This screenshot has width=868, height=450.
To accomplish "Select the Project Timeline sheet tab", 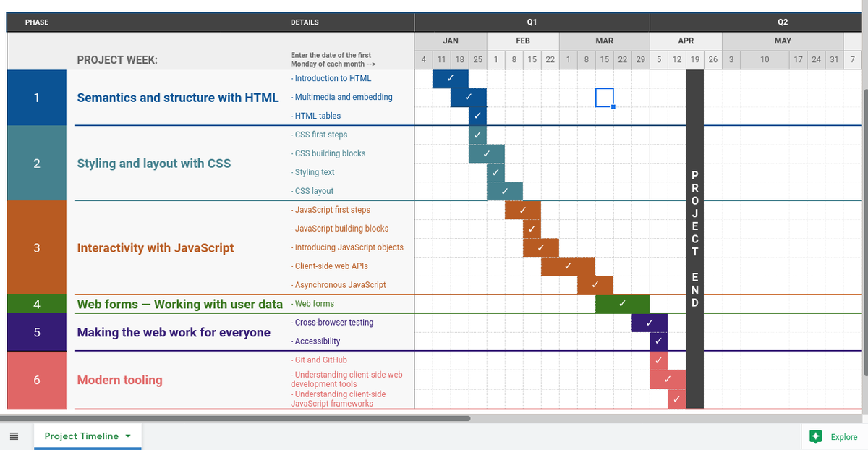I will click(80, 436).
